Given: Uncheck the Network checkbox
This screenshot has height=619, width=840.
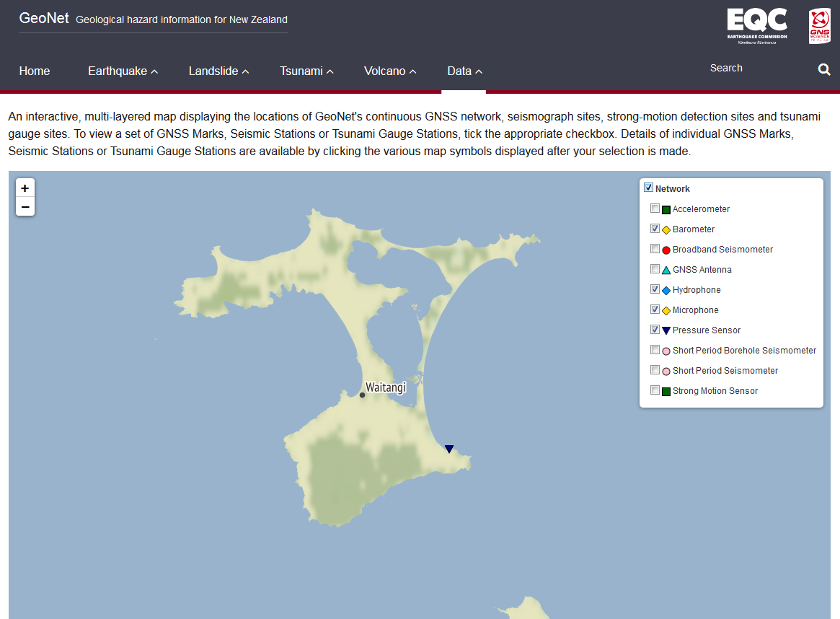Looking at the screenshot, I should click(x=648, y=188).
